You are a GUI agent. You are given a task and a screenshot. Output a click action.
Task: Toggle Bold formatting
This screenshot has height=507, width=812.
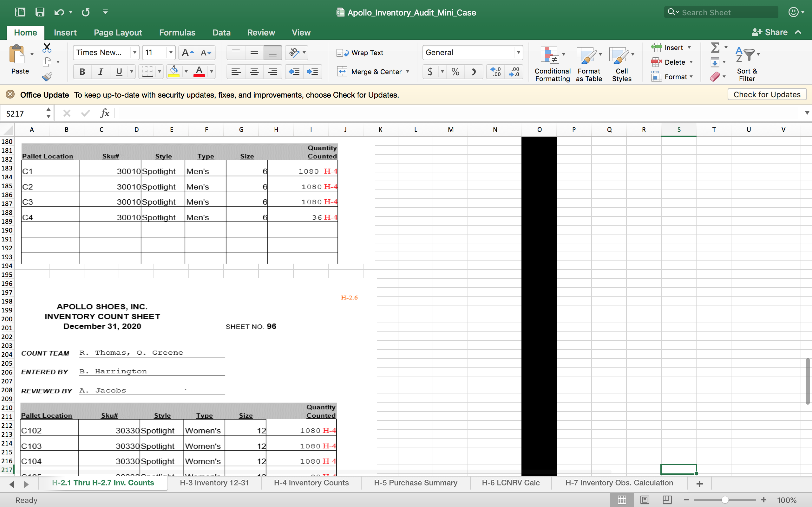pos(82,71)
